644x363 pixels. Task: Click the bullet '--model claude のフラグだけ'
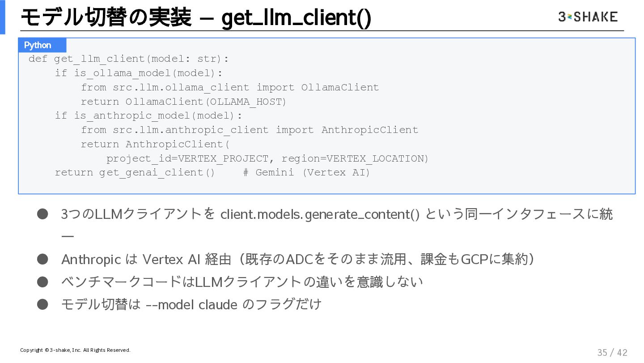click(191, 304)
